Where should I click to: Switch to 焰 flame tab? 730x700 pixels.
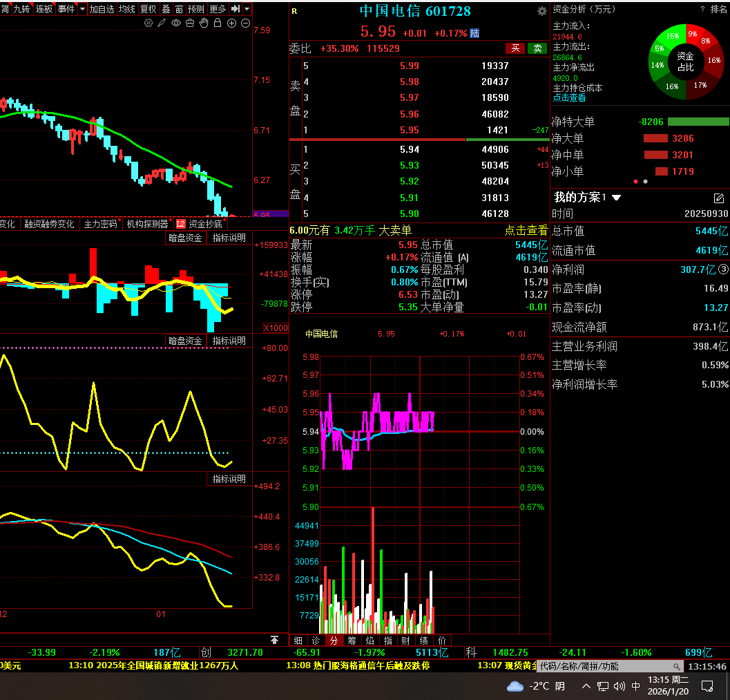370,641
